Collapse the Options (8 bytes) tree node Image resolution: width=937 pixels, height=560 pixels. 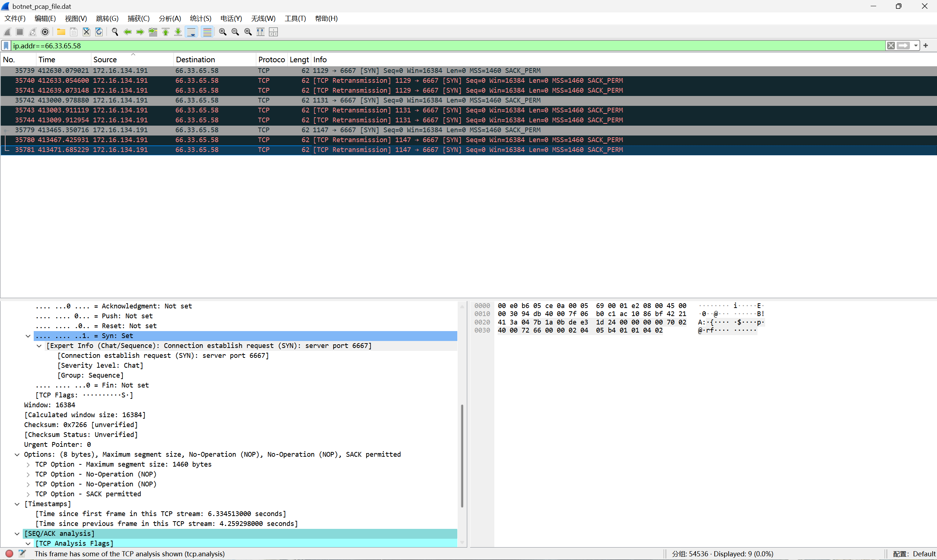(x=17, y=455)
